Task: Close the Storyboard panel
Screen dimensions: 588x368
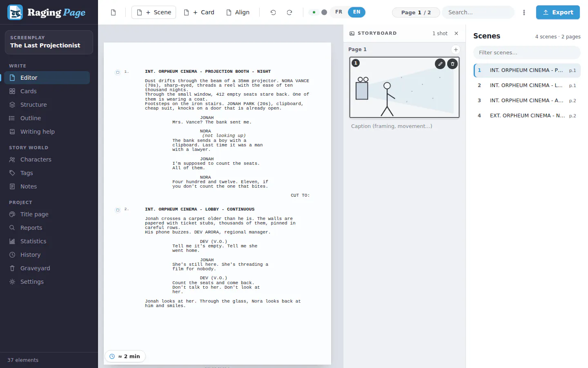Action: pos(457,34)
